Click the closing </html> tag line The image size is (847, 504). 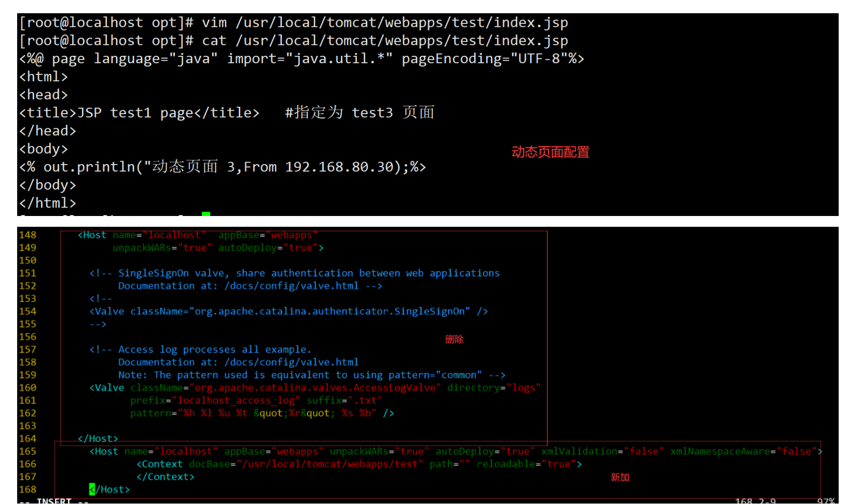pos(48,203)
